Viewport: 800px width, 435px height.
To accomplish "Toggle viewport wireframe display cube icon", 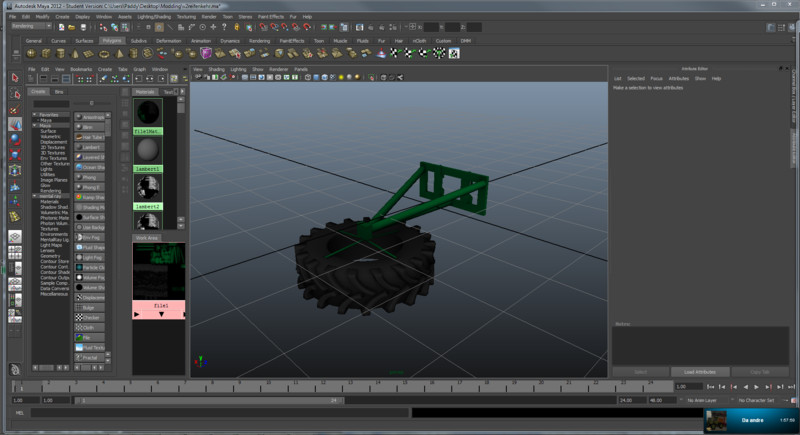I will pyautogui.click(x=308, y=78).
